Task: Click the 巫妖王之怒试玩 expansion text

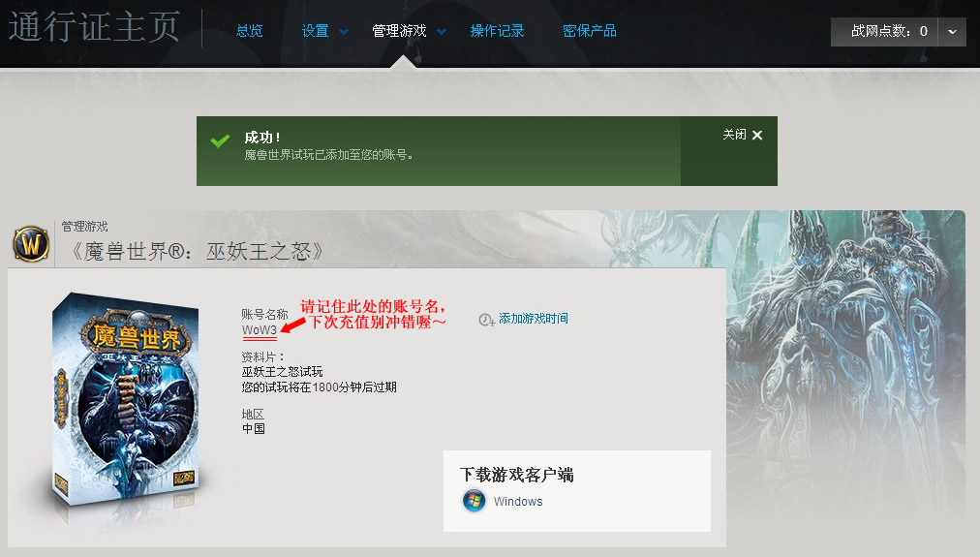Action: (x=283, y=372)
